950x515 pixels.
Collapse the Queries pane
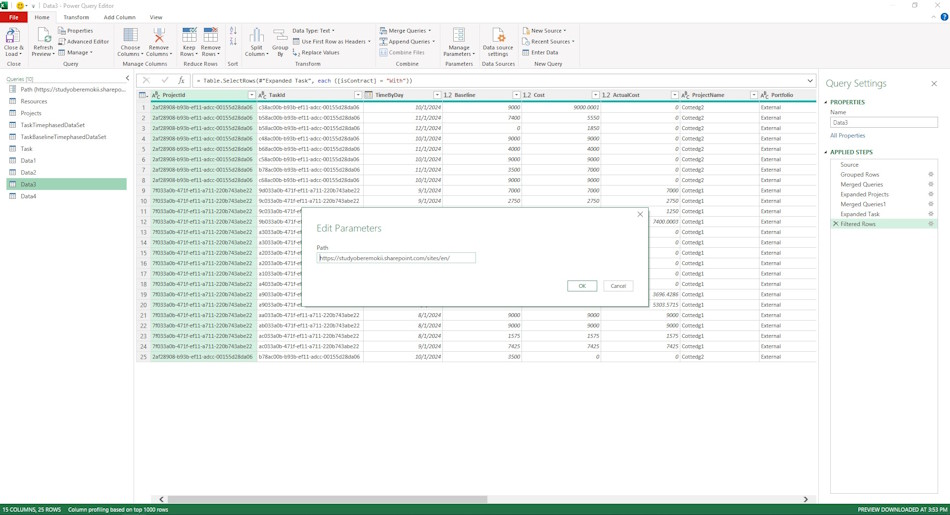click(x=127, y=78)
